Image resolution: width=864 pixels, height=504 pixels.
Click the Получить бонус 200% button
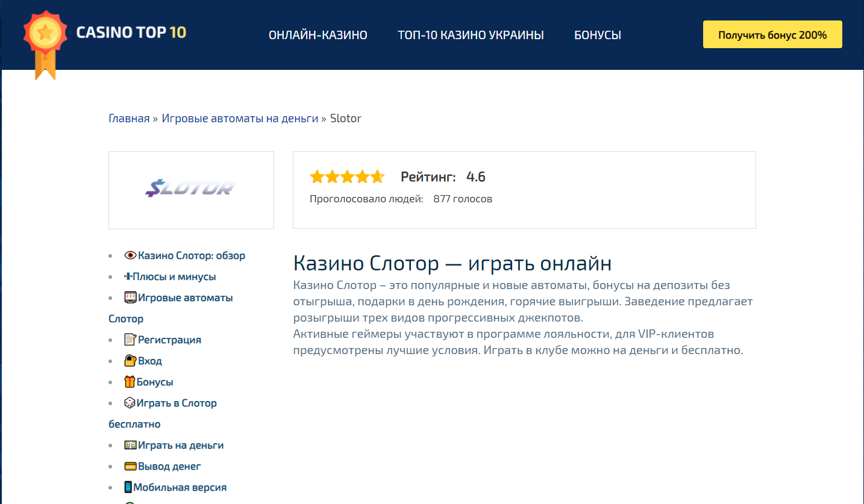(x=772, y=35)
